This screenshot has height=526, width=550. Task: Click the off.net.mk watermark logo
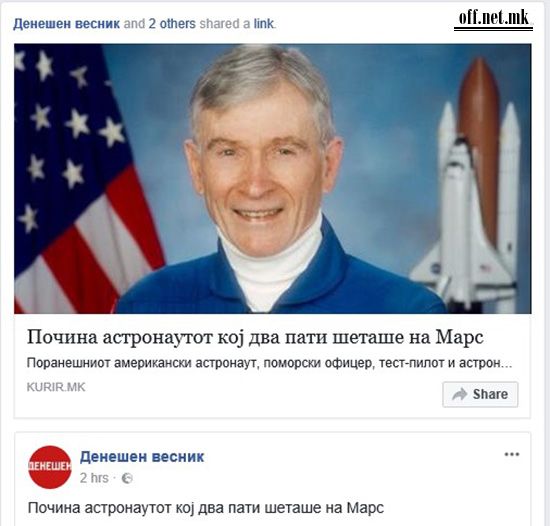click(494, 19)
